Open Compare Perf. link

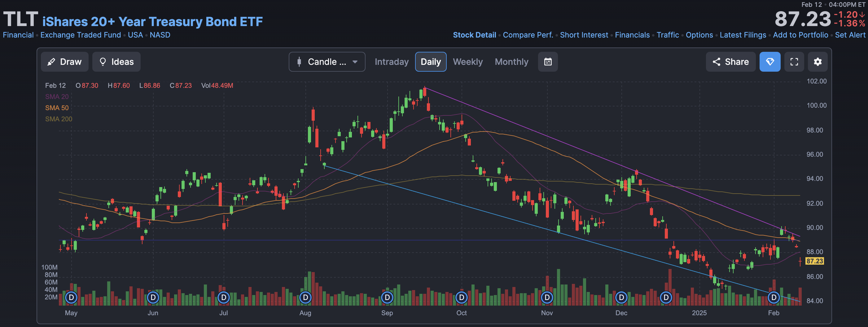(528, 35)
